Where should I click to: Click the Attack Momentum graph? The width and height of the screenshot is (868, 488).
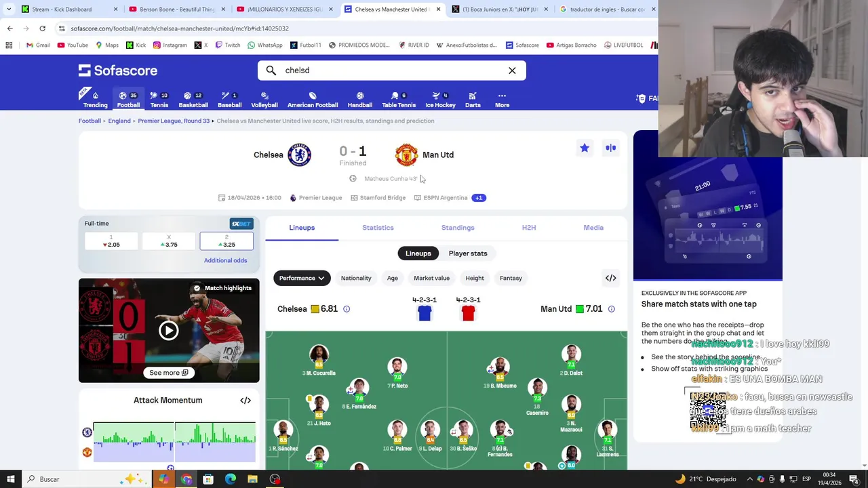coord(174,442)
